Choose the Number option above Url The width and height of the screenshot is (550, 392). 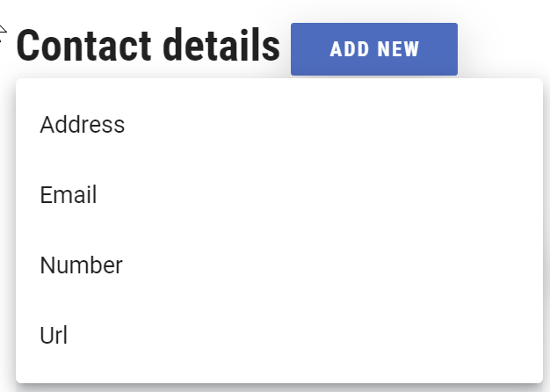(81, 265)
